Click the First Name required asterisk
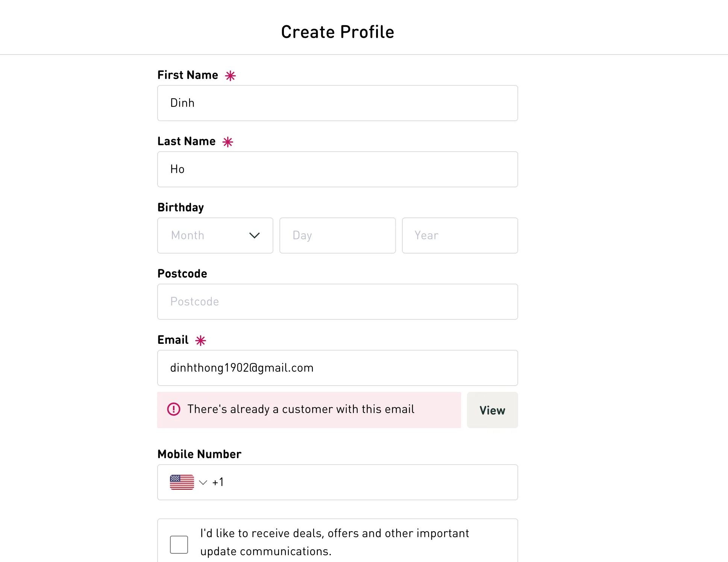The image size is (728, 562). coord(231,76)
